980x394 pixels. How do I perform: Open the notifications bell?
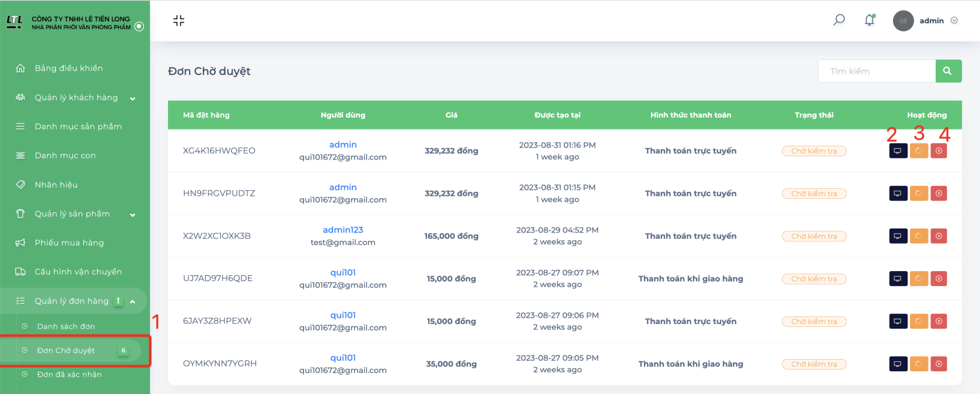coord(870,20)
